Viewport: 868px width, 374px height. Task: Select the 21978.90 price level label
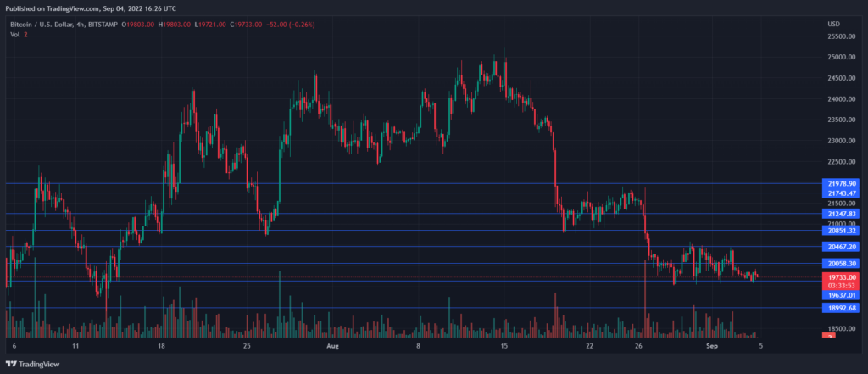point(842,183)
